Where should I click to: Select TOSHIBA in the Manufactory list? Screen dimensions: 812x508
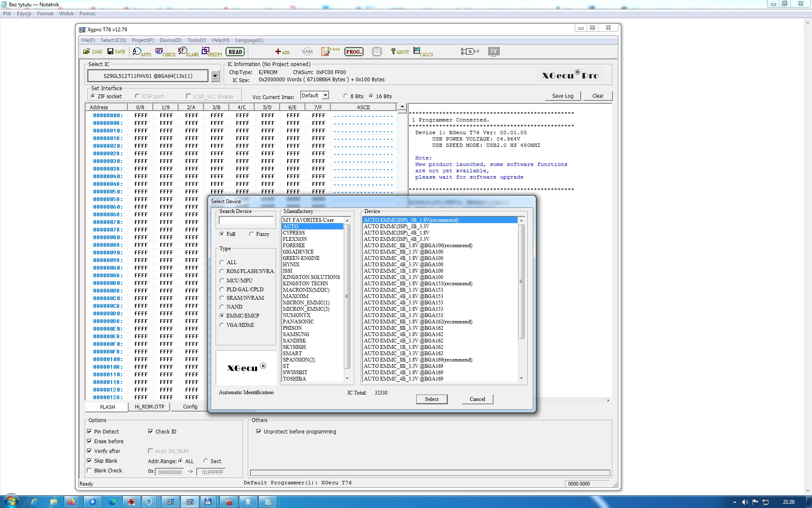pos(294,379)
